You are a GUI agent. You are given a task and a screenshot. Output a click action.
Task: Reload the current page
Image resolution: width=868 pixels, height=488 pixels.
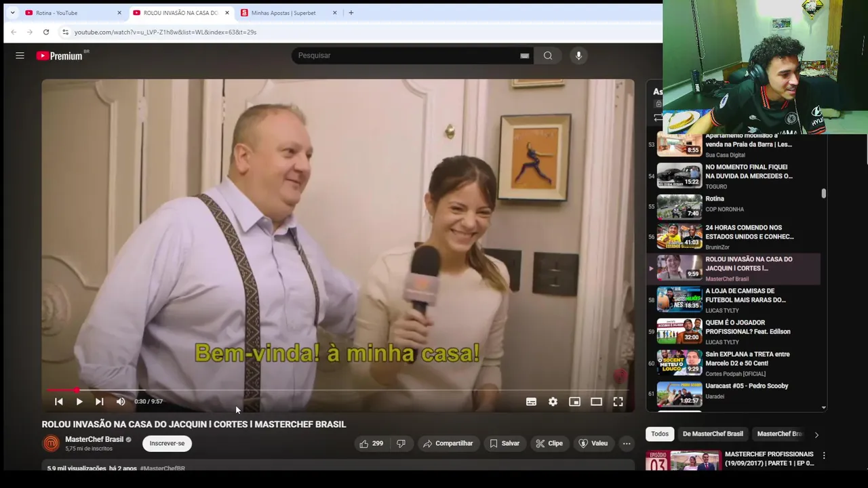[x=46, y=32]
